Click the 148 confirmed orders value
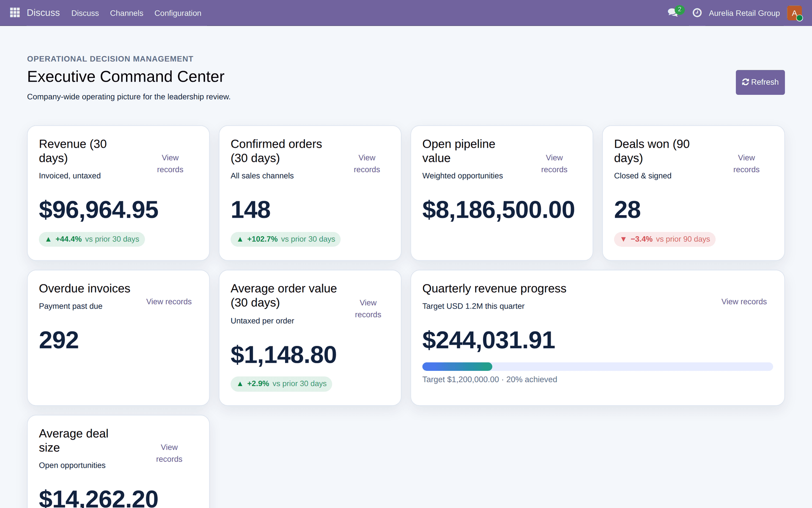812x508 pixels. tap(250, 210)
